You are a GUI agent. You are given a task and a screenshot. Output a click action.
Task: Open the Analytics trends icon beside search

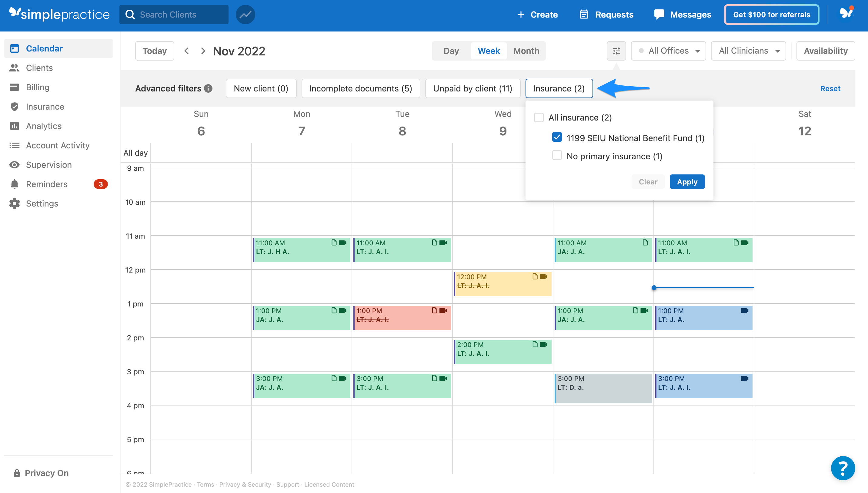[245, 14]
